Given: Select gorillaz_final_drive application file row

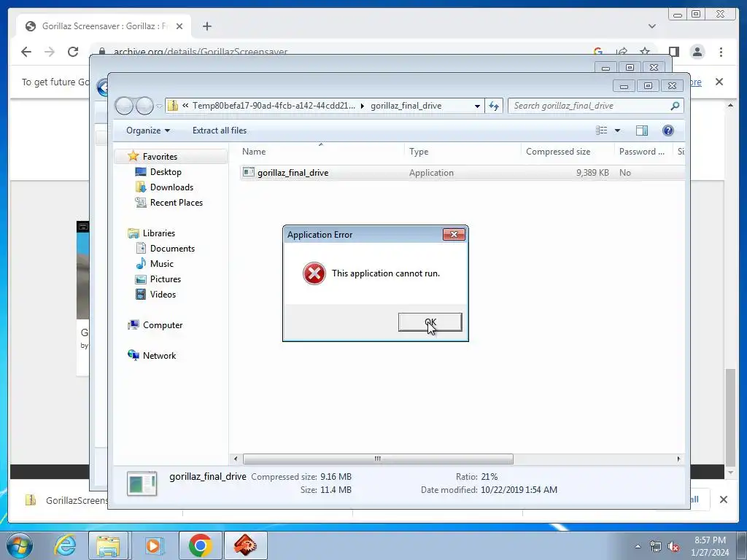Looking at the screenshot, I should point(462,172).
